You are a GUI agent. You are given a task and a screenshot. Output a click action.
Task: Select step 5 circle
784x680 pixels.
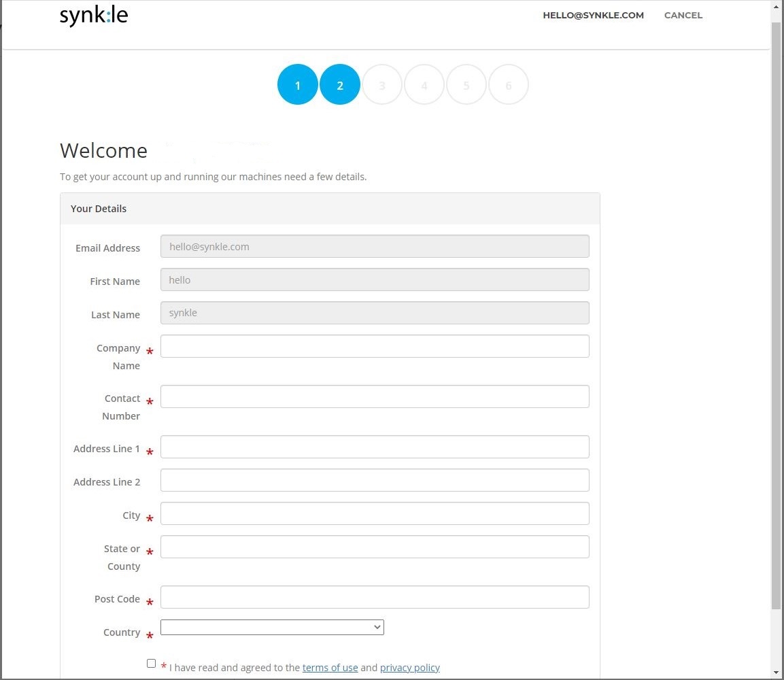coord(466,84)
